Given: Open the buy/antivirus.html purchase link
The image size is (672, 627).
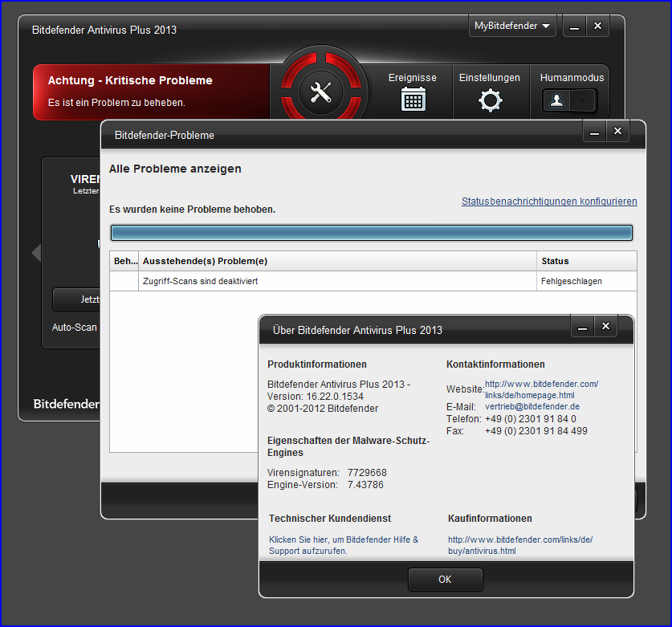Looking at the screenshot, I should (x=520, y=545).
